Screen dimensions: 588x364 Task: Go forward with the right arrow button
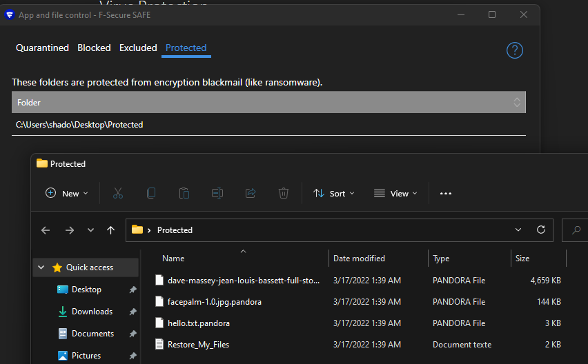click(70, 230)
